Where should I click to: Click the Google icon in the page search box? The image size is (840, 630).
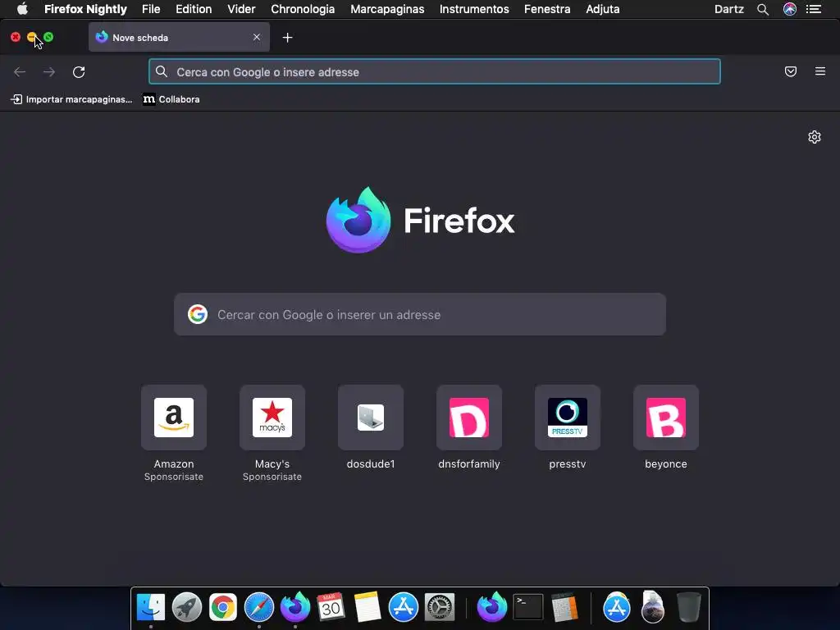click(198, 314)
